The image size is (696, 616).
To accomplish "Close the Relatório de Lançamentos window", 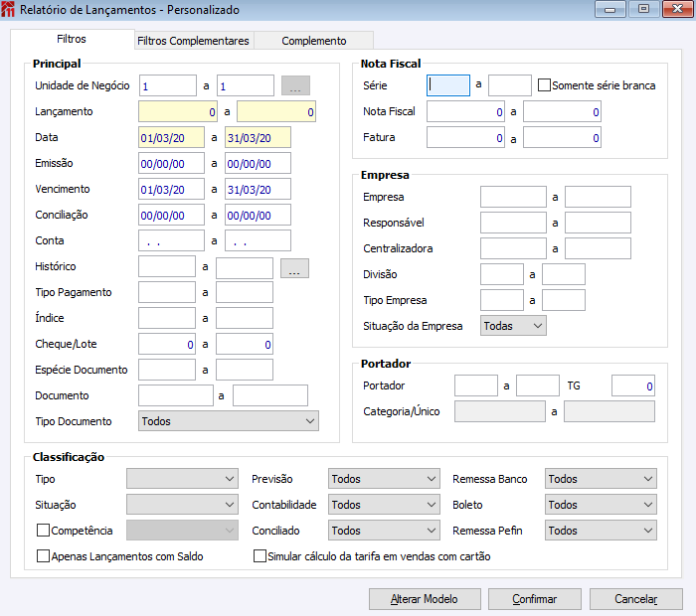I will point(677,9).
